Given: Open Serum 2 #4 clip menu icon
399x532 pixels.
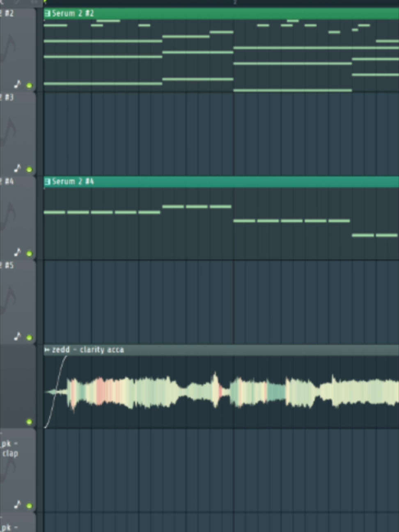Looking at the screenshot, I should tap(48, 181).
